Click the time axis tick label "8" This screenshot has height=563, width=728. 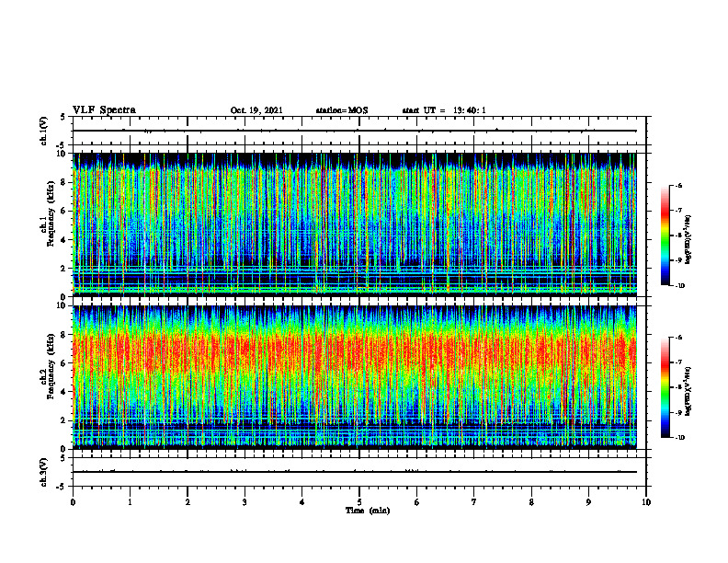click(531, 502)
